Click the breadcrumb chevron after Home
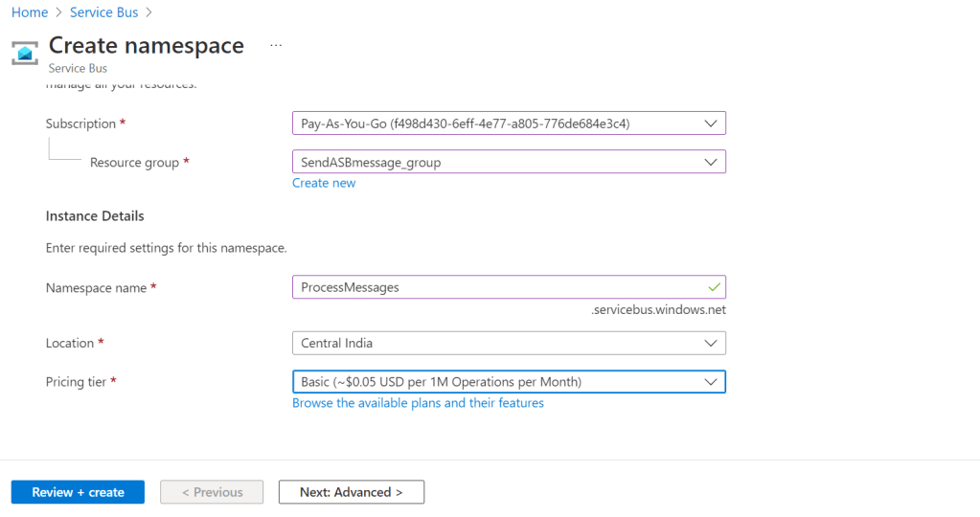980x517 pixels. pyautogui.click(x=59, y=12)
